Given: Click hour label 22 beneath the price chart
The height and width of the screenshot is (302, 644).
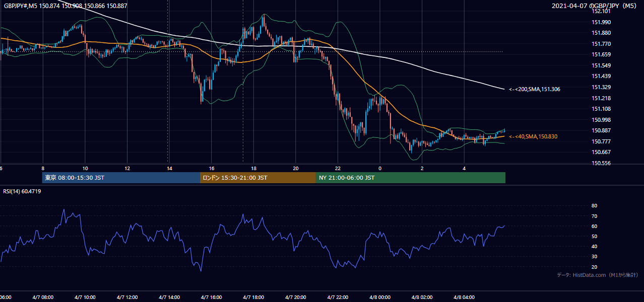Looking at the screenshot, I should tap(338, 169).
